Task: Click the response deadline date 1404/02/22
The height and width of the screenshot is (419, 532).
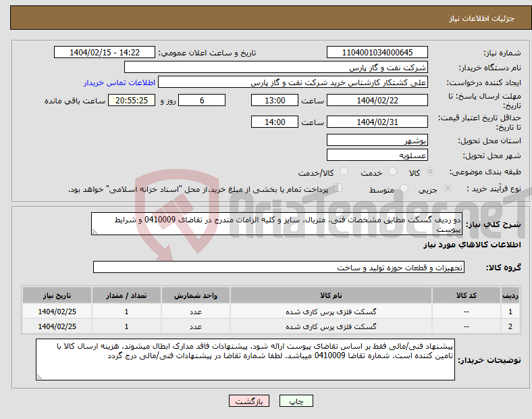Action: [x=377, y=101]
